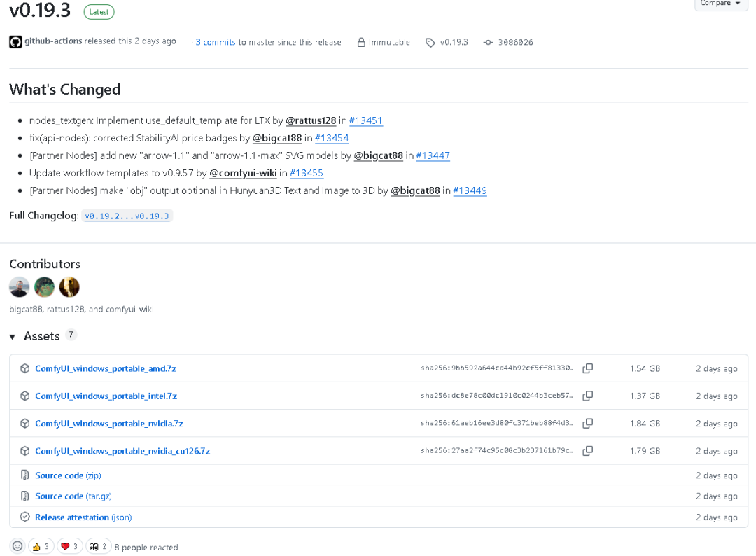Image resolution: width=756 pixels, height=556 pixels.
Task: Open the @comfyui-wiki mention
Action: pos(243,173)
